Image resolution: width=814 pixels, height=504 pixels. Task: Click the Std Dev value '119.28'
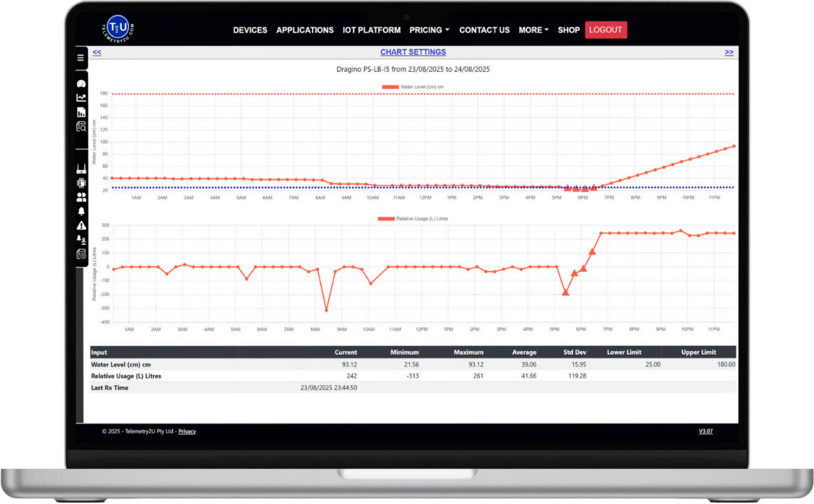pos(577,376)
